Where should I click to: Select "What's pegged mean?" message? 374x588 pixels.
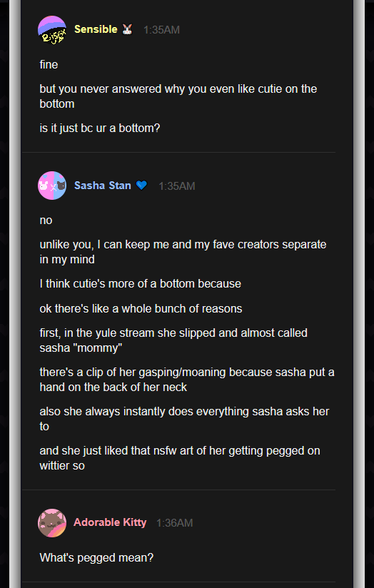[x=96, y=557]
